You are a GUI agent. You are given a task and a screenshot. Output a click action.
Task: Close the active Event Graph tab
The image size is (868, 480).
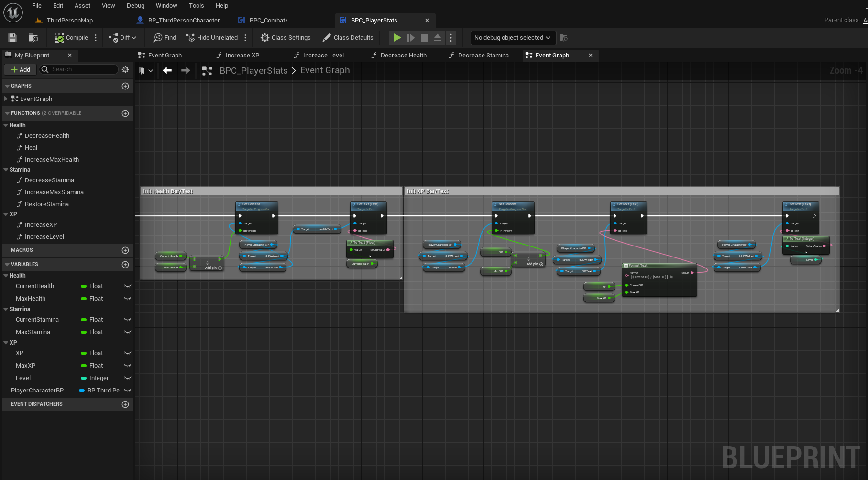591,56
